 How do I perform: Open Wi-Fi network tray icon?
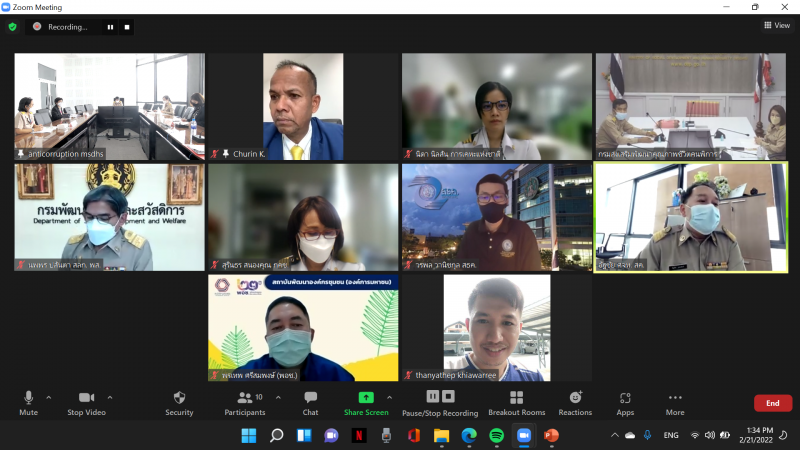[x=694, y=435]
